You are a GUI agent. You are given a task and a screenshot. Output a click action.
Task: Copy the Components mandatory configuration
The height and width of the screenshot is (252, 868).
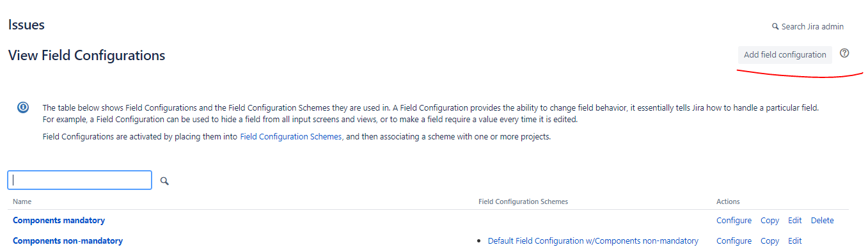[769, 221]
